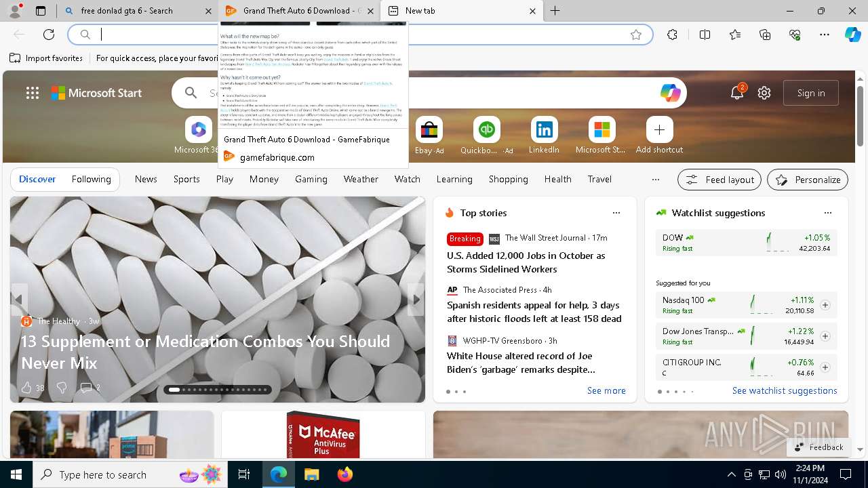Open File Explorer from the taskbar
This screenshot has height=488, width=868.
[x=311, y=474]
